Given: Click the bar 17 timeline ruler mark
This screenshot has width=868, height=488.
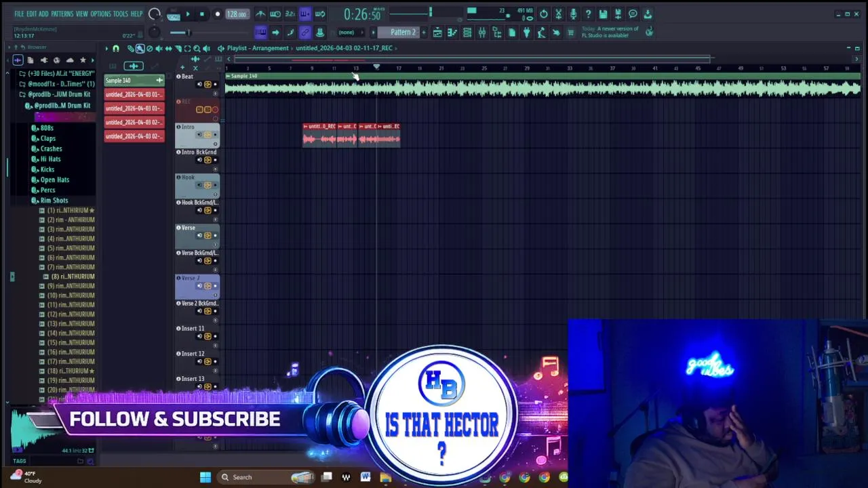Looking at the screenshot, I should (x=398, y=68).
